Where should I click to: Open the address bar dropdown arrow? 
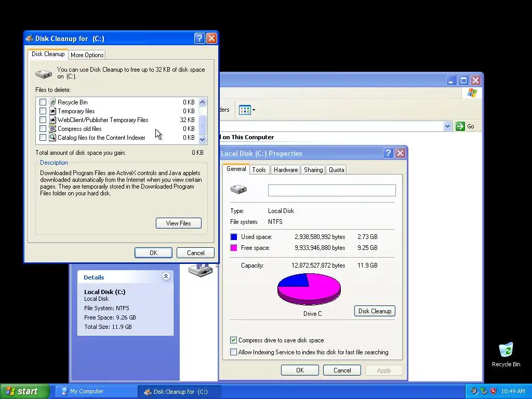[447, 126]
